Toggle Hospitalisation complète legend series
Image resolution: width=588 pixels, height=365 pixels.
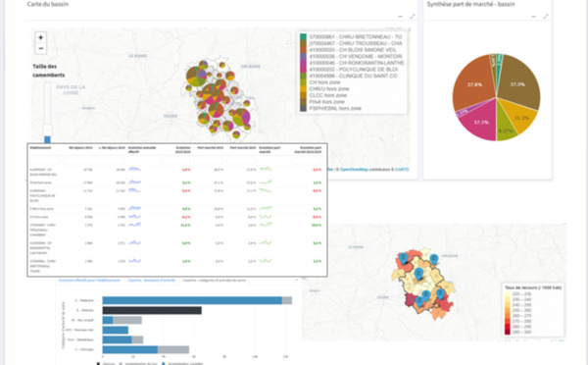coord(181,363)
